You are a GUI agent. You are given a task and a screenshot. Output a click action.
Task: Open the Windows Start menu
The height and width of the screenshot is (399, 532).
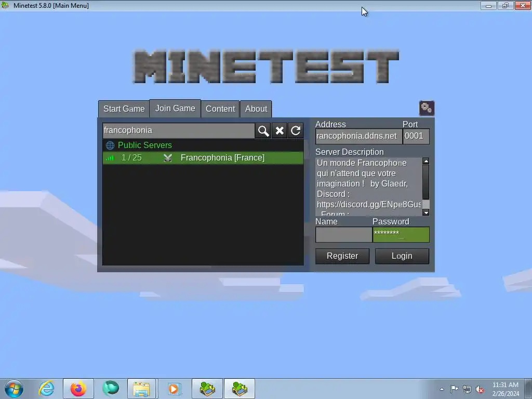[14, 389]
